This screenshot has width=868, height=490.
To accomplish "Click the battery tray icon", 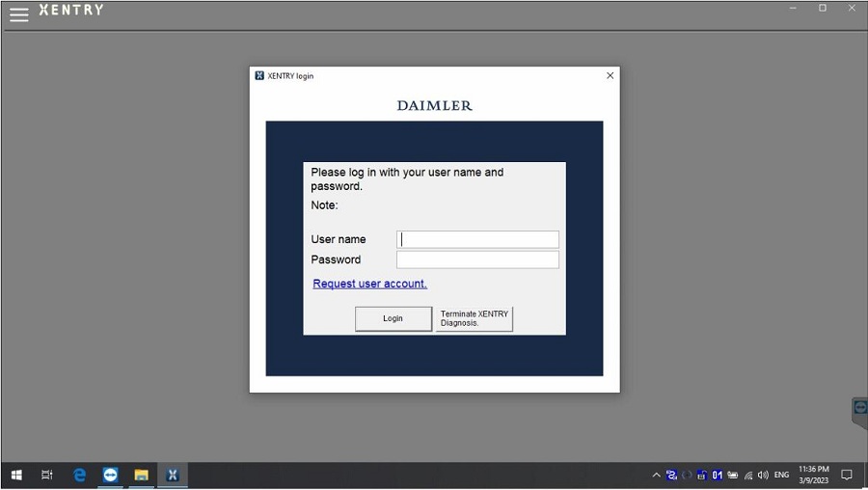I will pos(732,476).
